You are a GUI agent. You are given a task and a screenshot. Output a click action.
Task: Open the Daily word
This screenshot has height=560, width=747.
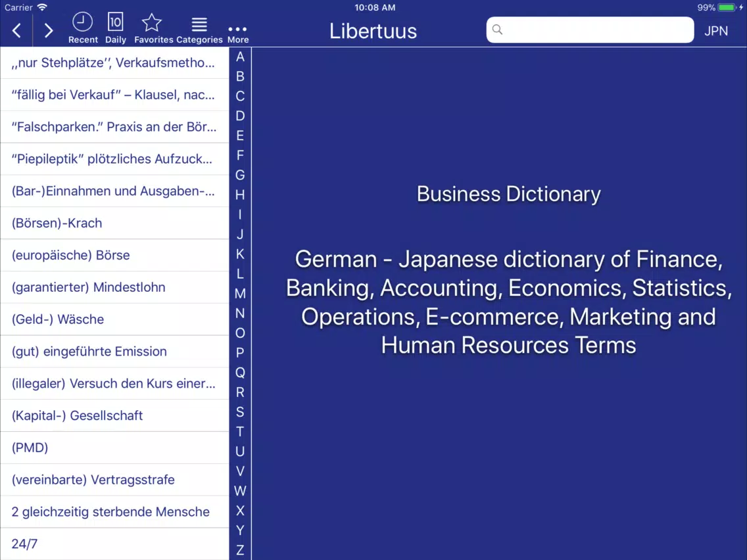(115, 29)
